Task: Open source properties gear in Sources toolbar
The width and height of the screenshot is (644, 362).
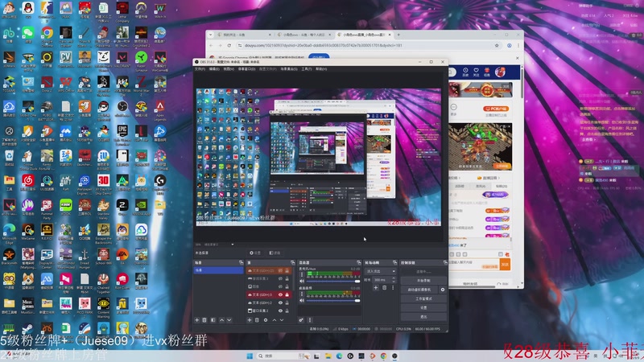Action: (x=266, y=320)
